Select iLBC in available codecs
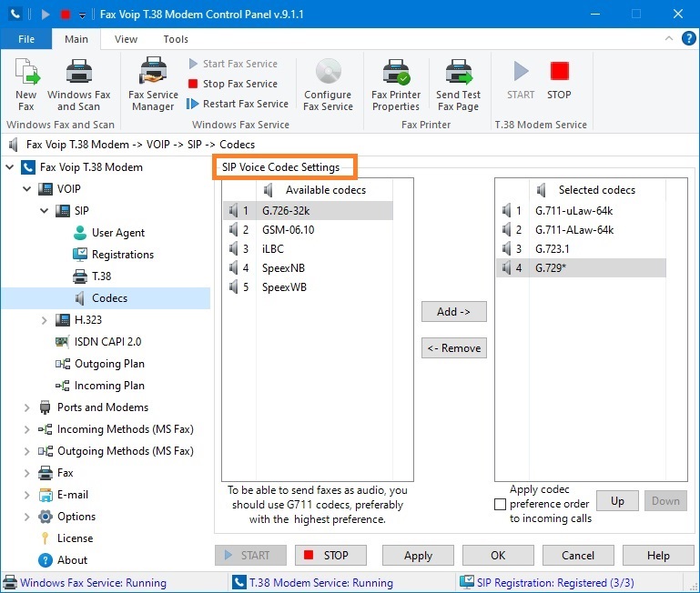Viewport: 700px width, 593px height. pyautogui.click(x=308, y=249)
